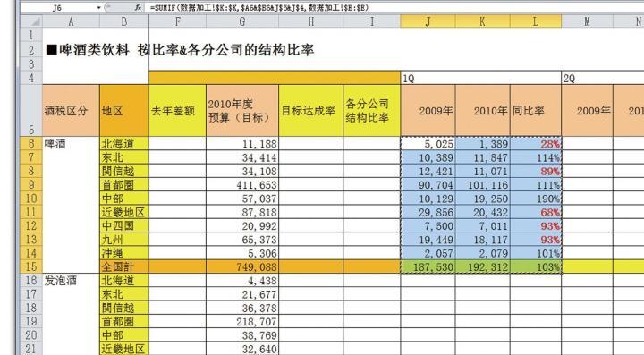
Task: Click the title cell 啤酒类饮料 按比率&各分公司的结构比率
Action: coord(180,50)
